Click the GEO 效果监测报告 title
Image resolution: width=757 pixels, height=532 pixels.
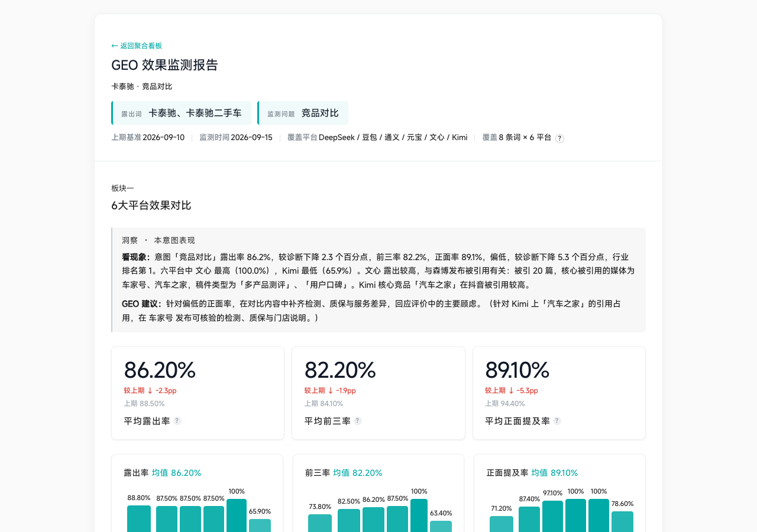165,65
